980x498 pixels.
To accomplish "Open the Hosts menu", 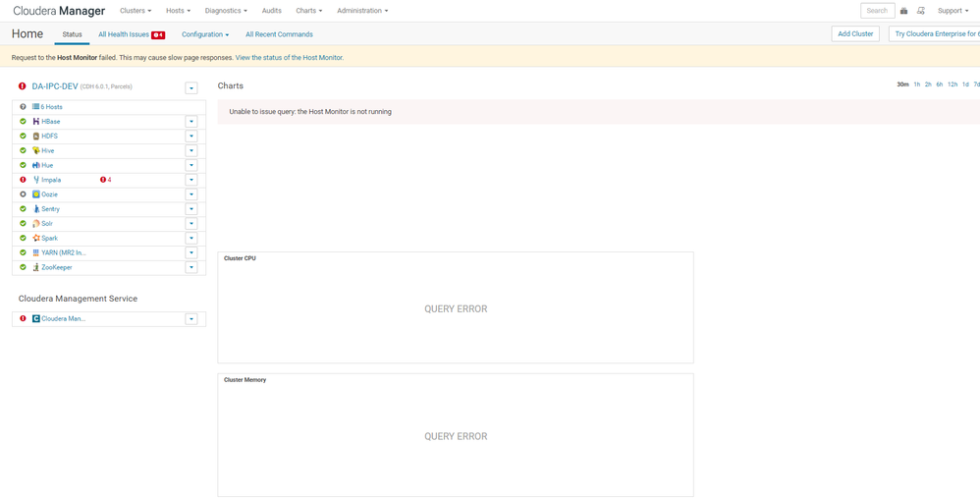I will click(178, 11).
